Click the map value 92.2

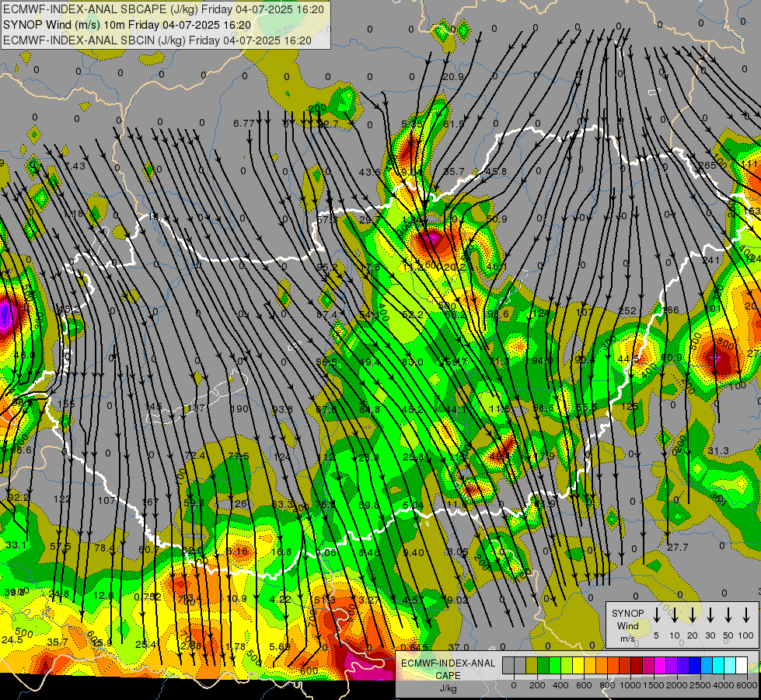click(19, 498)
